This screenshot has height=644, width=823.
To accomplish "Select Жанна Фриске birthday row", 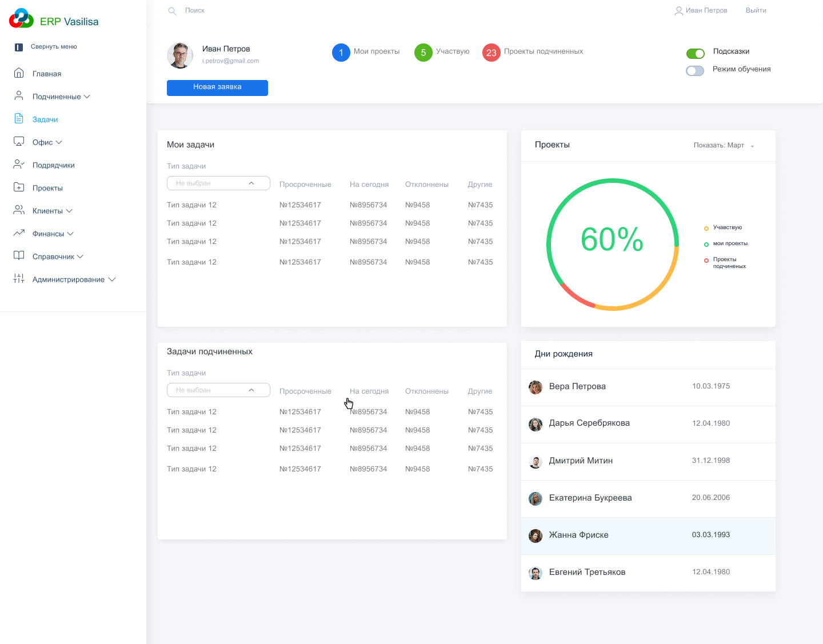I will point(648,536).
